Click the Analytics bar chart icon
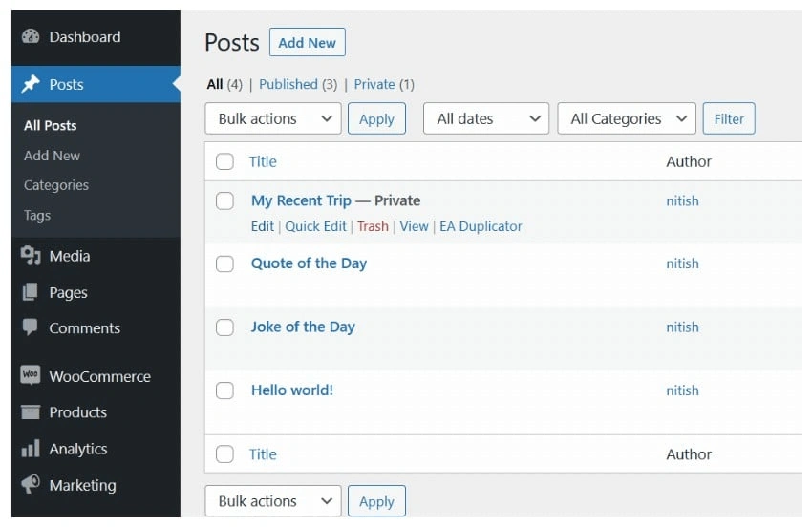Image resolution: width=812 pixels, height=527 pixels. [31, 449]
